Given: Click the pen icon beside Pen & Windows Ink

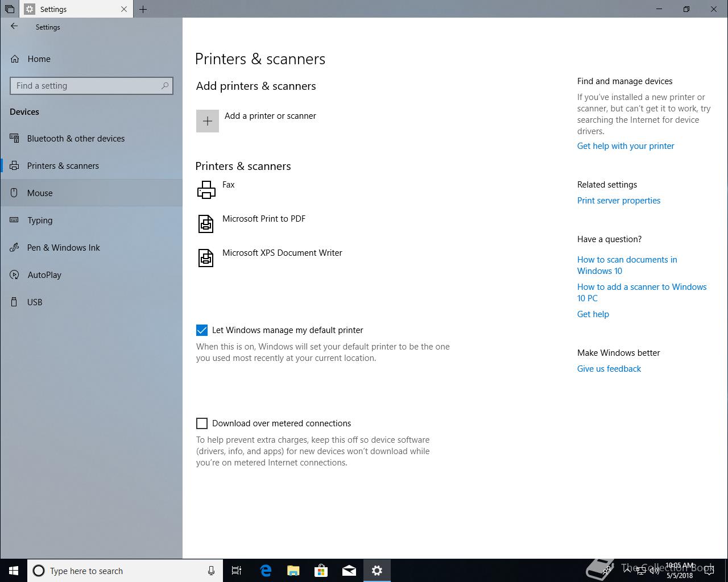Looking at the screenshot, I should point(14,248).
